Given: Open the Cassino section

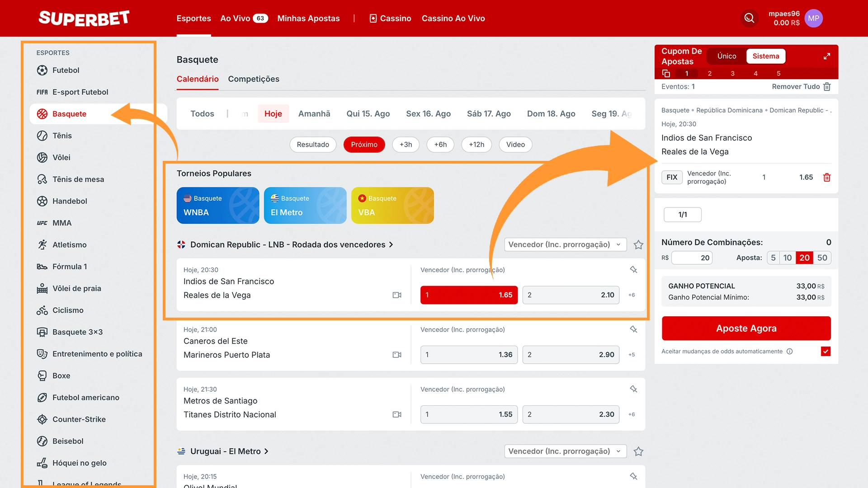Looking at the screenshot, I should point(390,18).
